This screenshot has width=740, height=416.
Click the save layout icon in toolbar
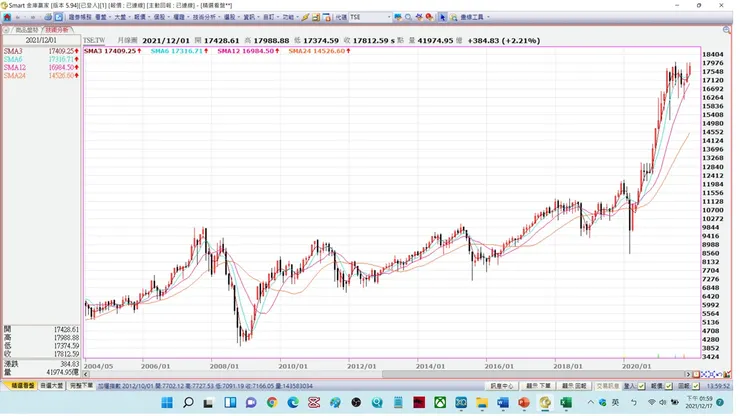316,17
